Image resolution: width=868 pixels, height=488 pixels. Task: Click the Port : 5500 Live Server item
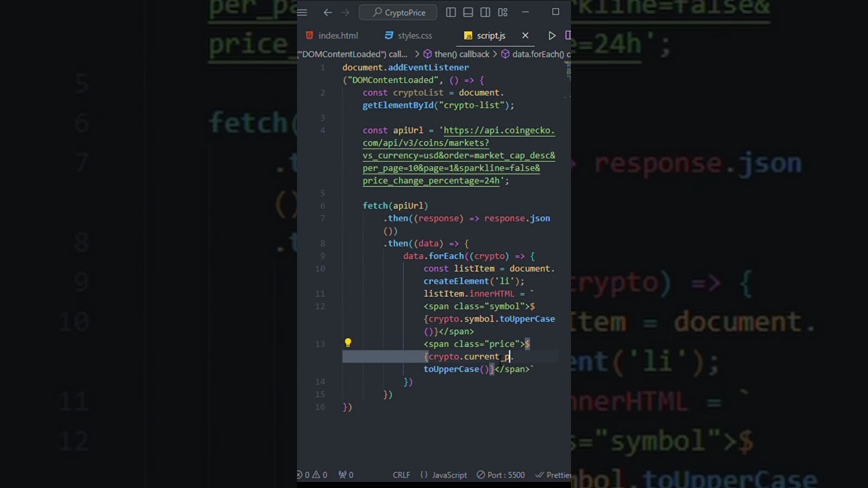(500, 475)
